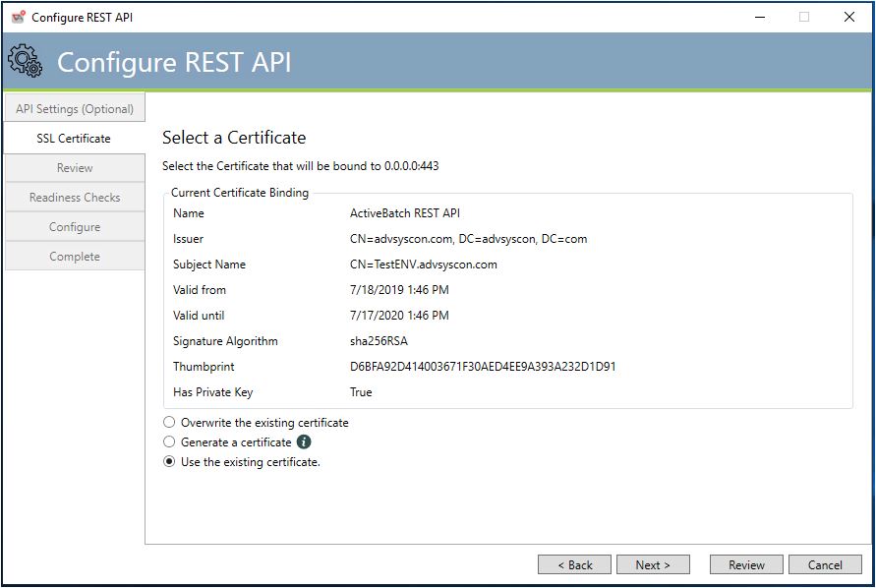The height and width of the screenshot is (588, 876).
Task: Switch to the SSL Certificate tab
Action: tap(74, 139)
